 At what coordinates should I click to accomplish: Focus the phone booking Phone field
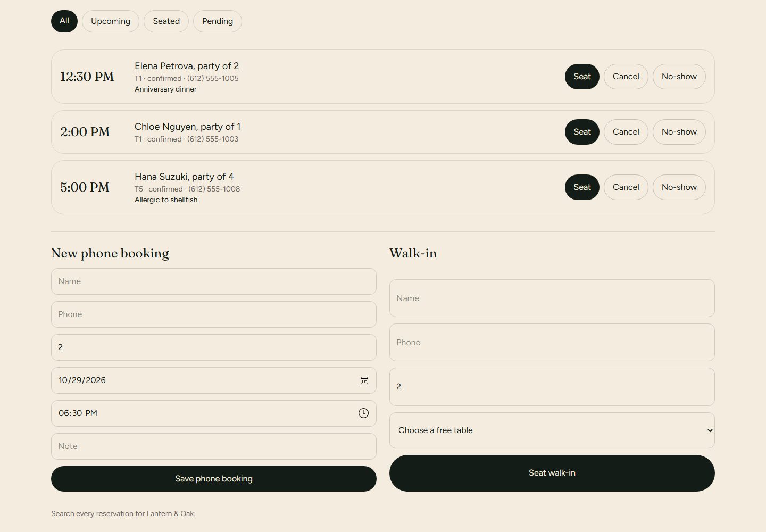tap(214, 314)
